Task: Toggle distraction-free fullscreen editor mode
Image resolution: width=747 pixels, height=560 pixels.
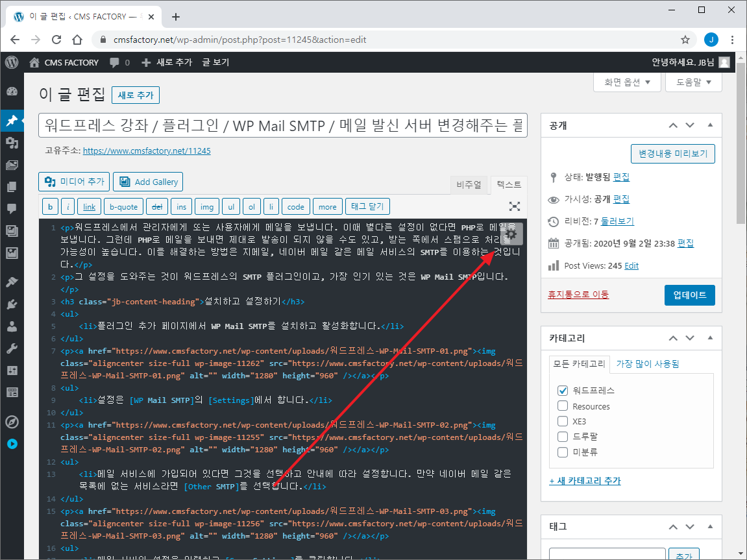Action: coord(515,206)
